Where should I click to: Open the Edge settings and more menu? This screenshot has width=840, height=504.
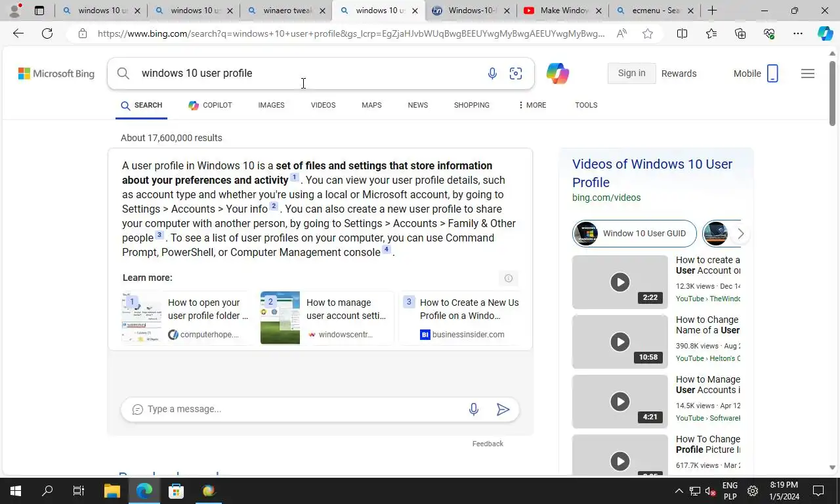798,33
